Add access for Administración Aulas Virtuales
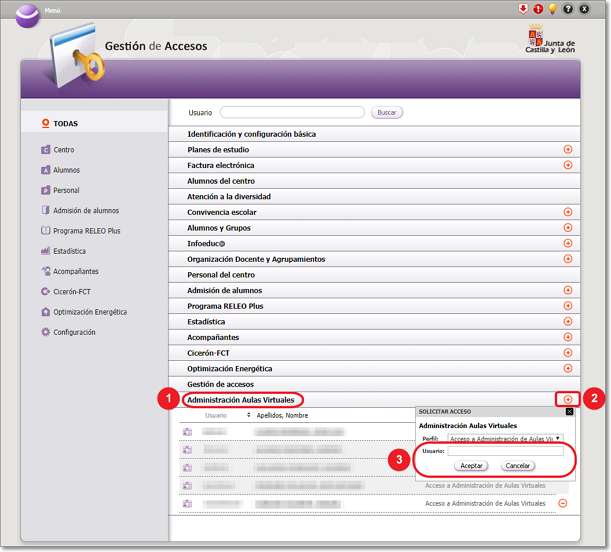Screen dimensions: 611x552 567,400
